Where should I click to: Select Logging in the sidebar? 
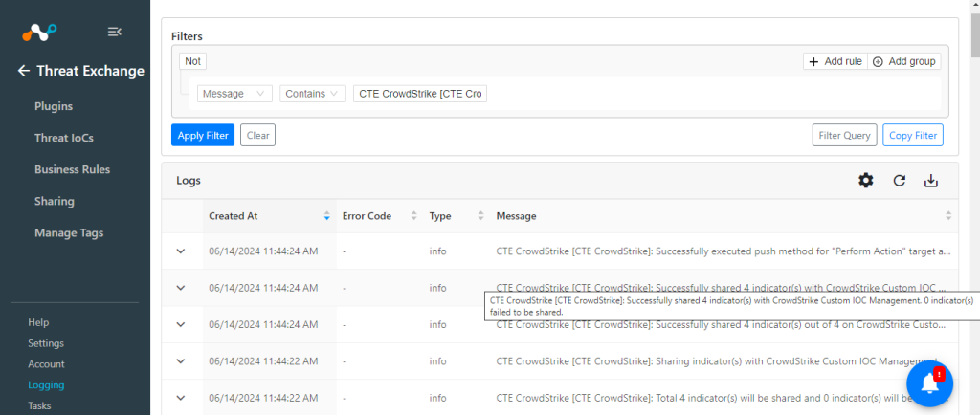pos(46,385)
